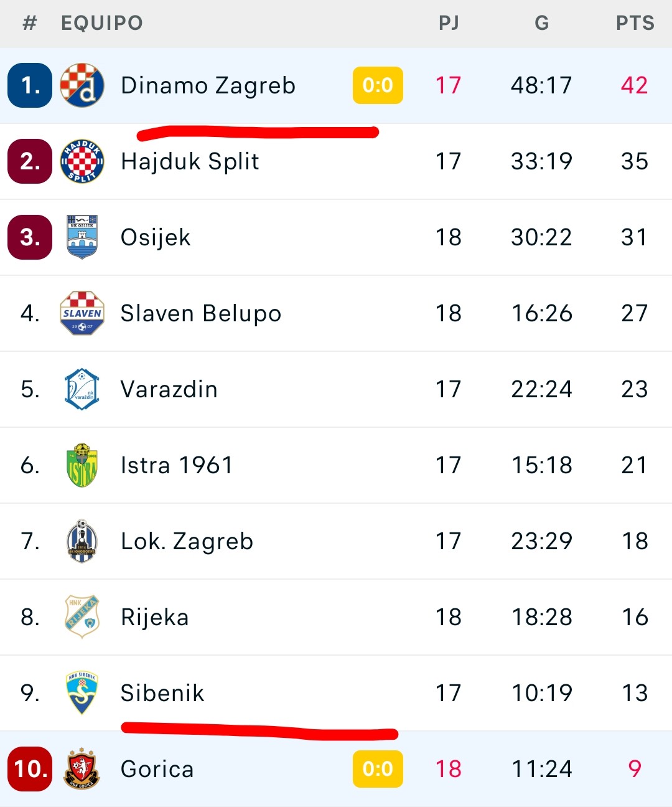Open the Osijek team logo
The image size is (672, 807).
82,237
